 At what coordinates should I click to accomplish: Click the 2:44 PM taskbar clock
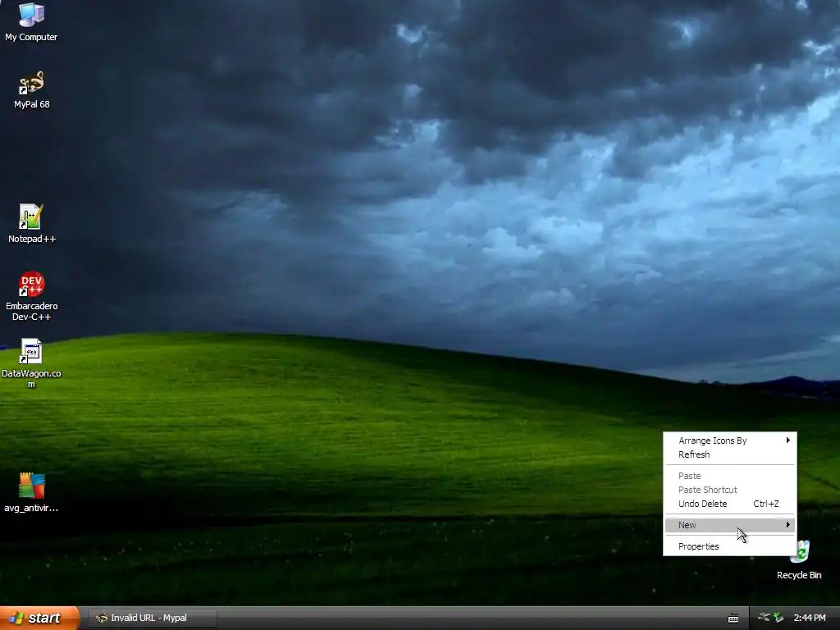(810, 618)
